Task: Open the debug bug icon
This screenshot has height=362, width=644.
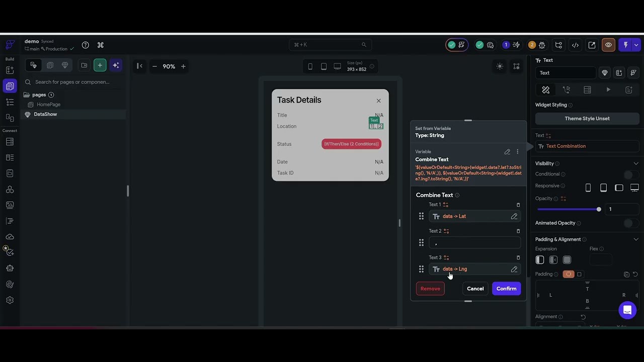Action: 542,45
